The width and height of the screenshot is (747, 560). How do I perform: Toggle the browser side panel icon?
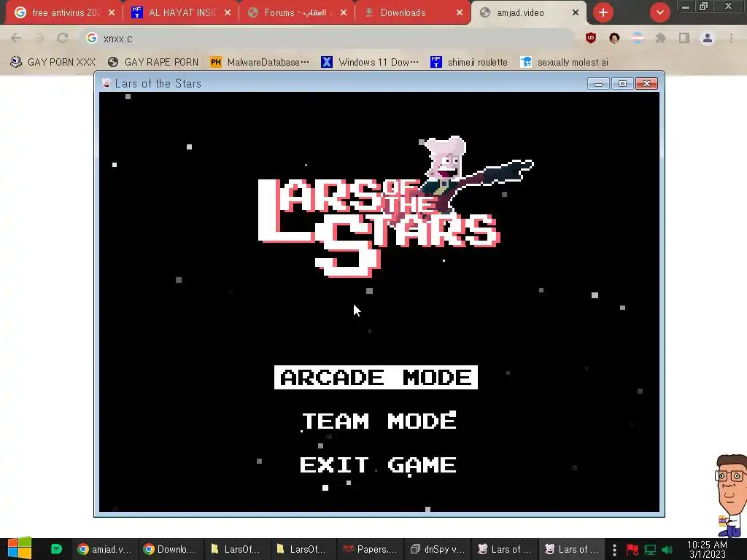coord(684,38)
